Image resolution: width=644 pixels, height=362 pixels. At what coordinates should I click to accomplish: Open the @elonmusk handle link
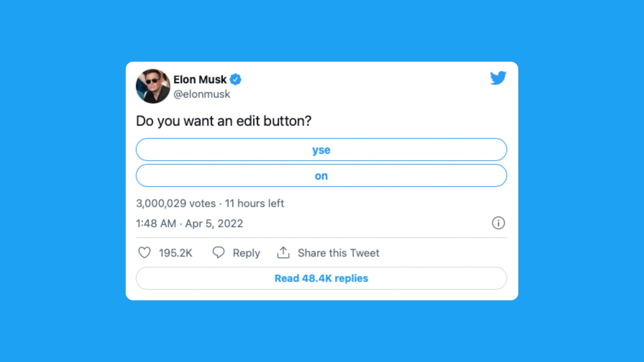pyautogui.click(x=202, y=94)
